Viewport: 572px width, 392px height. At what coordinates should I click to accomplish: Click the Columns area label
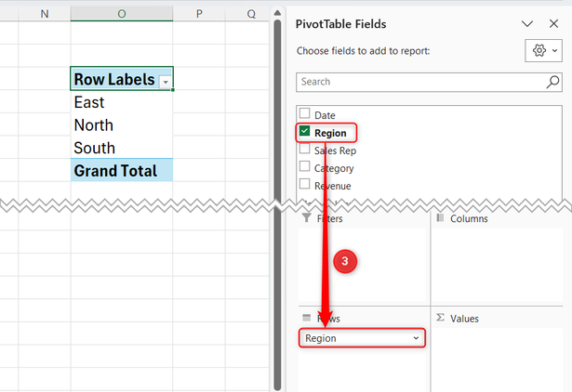[x=469, y=218]
